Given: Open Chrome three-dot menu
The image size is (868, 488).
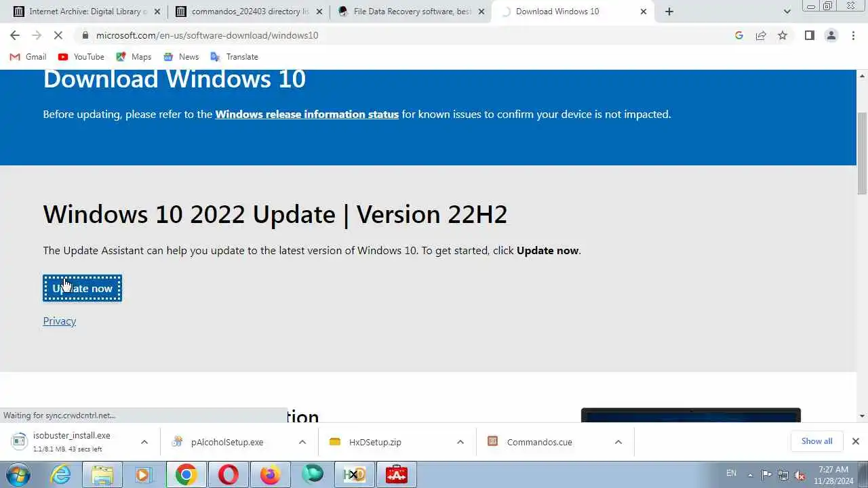Looking at the screenshot, I should coord(853,35).
